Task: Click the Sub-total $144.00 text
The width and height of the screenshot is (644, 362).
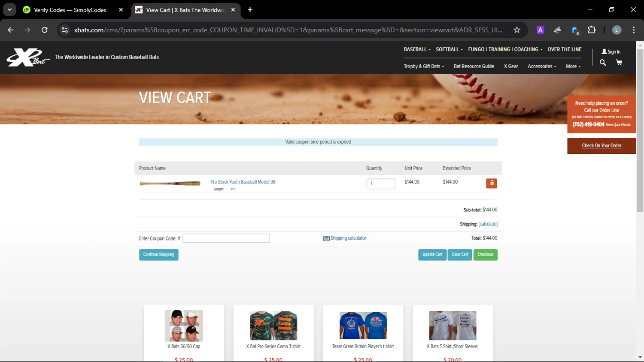Action: [x=480, y=210]
